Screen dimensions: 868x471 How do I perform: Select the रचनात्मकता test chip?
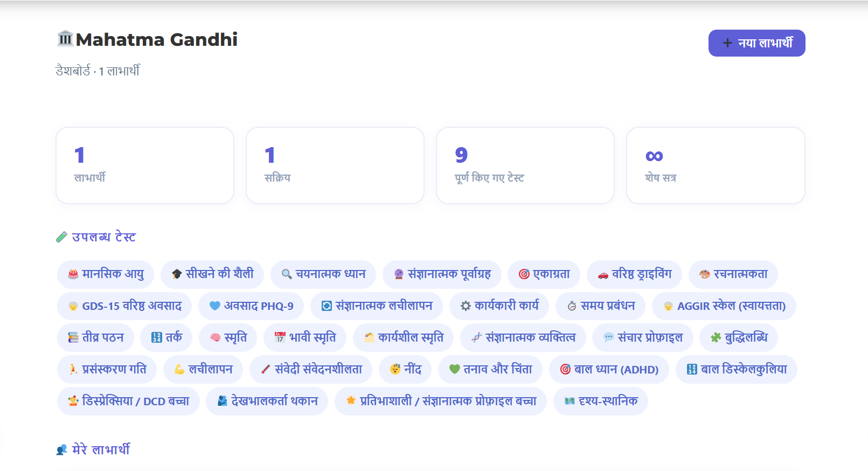tap(733, 274)
